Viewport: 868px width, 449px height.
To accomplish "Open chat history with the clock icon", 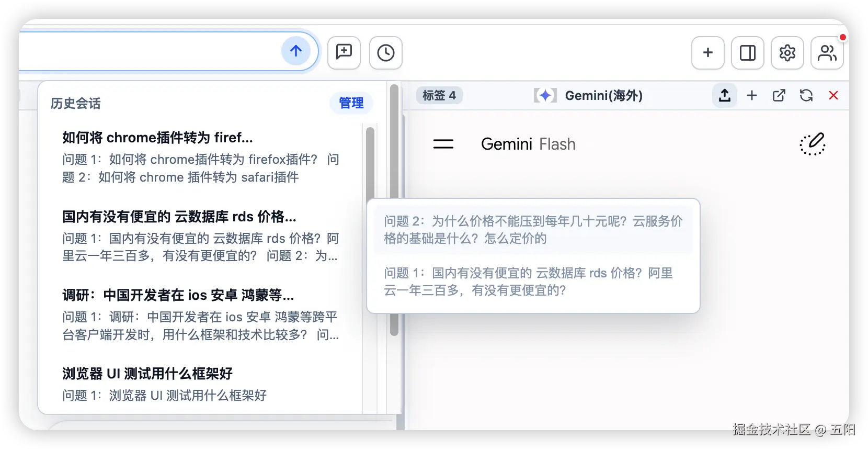I will [x=386, y=53].
